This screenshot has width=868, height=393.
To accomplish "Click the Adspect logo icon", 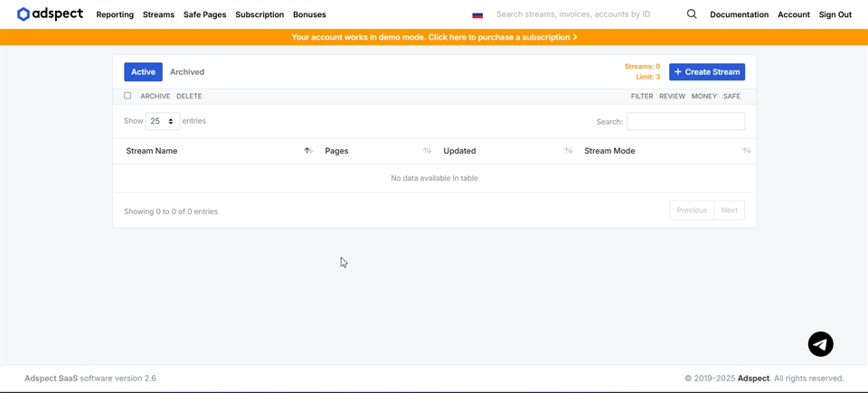I will 24,14.
